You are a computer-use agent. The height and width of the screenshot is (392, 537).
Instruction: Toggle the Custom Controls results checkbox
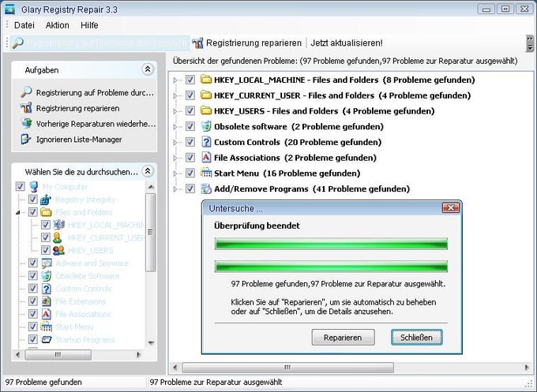click(x=190, y=142)
